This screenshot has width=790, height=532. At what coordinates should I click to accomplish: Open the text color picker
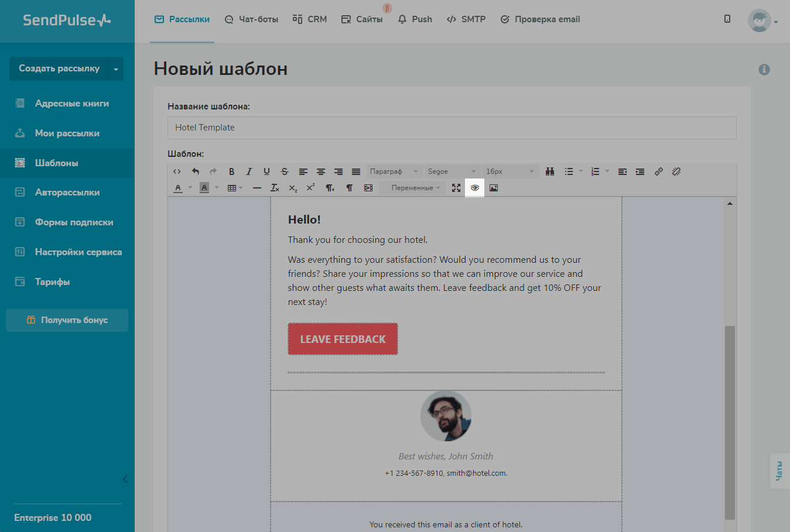(179, 188)
